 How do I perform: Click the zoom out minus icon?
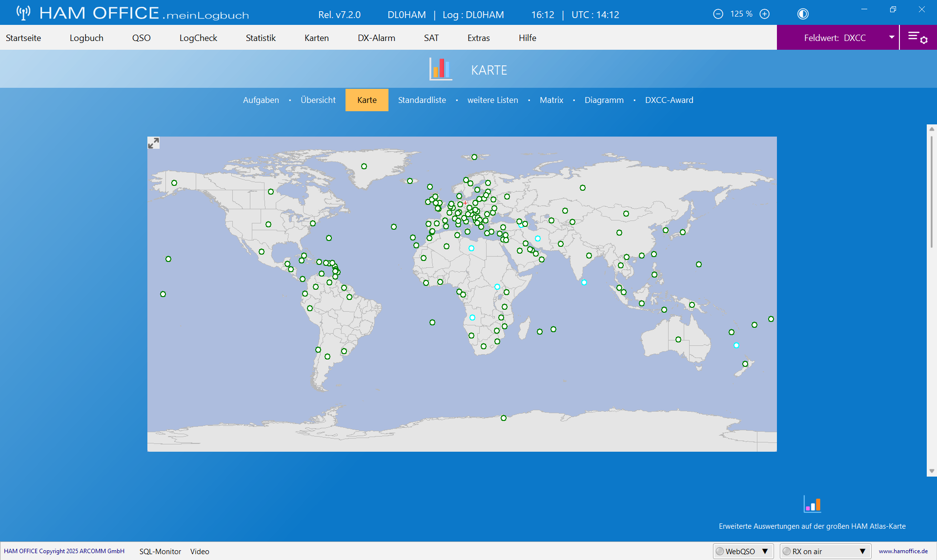coord(718,14)
